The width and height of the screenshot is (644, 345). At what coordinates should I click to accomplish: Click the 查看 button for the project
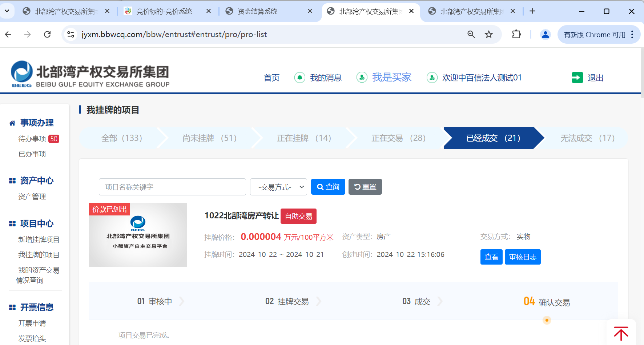491,257
